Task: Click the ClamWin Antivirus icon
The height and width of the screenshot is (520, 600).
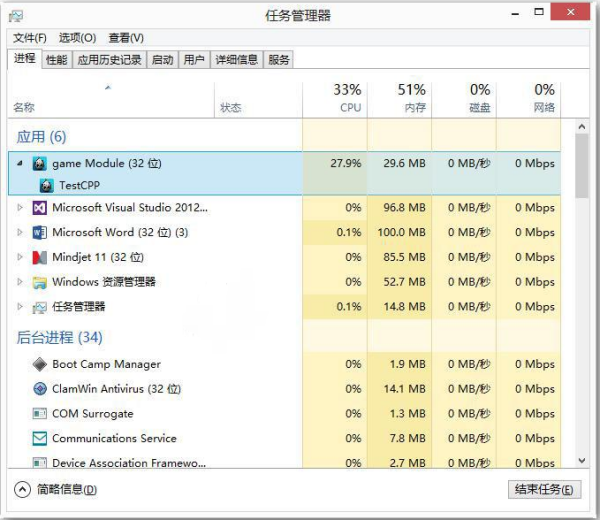Action: (x=40, y=389)
